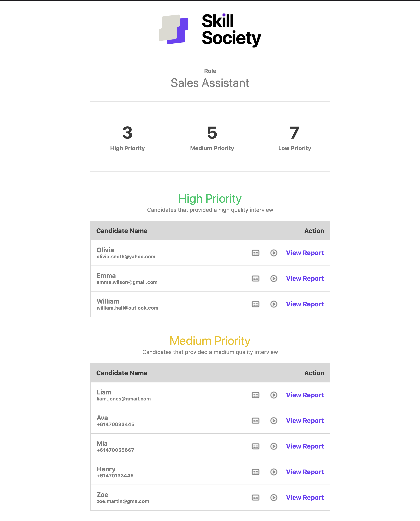The height and width of the screenshot is (521, 420).
Task: Click the Low Priority count of 7
Action: click(294, 133)
